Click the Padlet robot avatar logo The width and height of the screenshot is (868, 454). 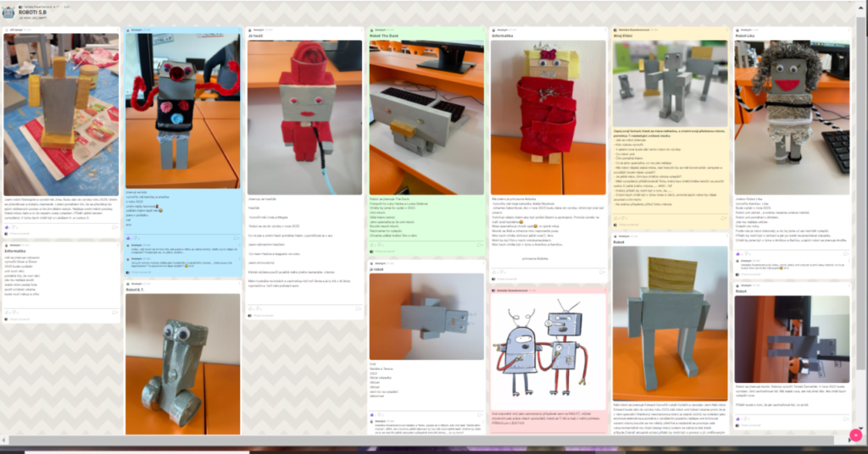(x=8, y=13)
